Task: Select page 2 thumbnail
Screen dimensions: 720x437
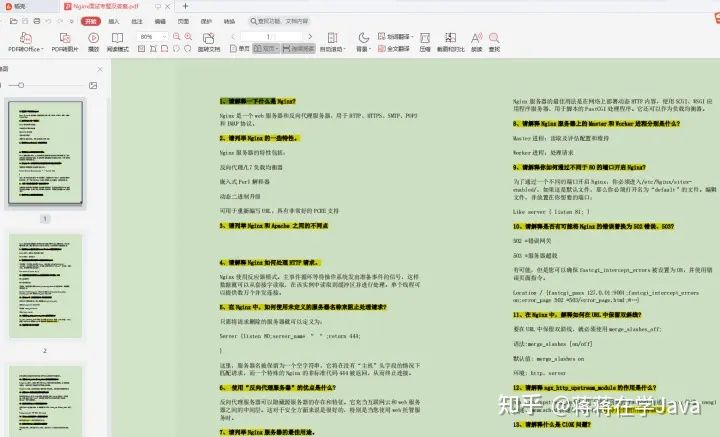Action: point(45,286)
